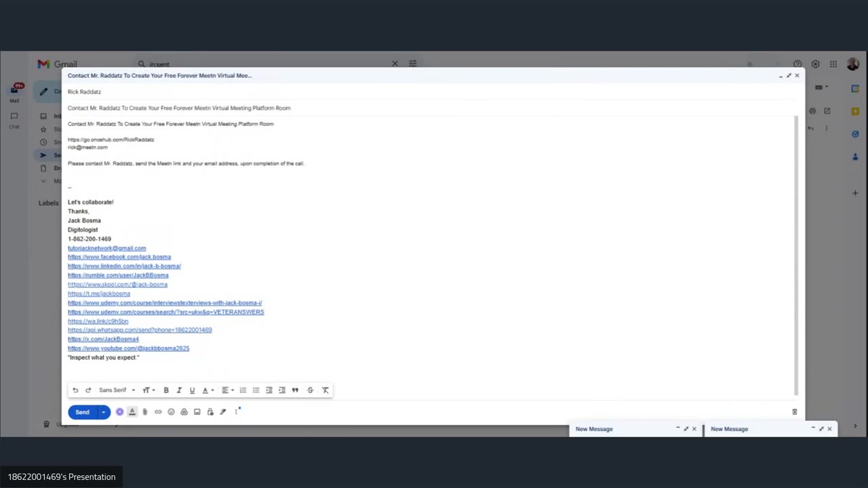Toggle strikethrough formatting
868x488 pixels.
[311, 390]
